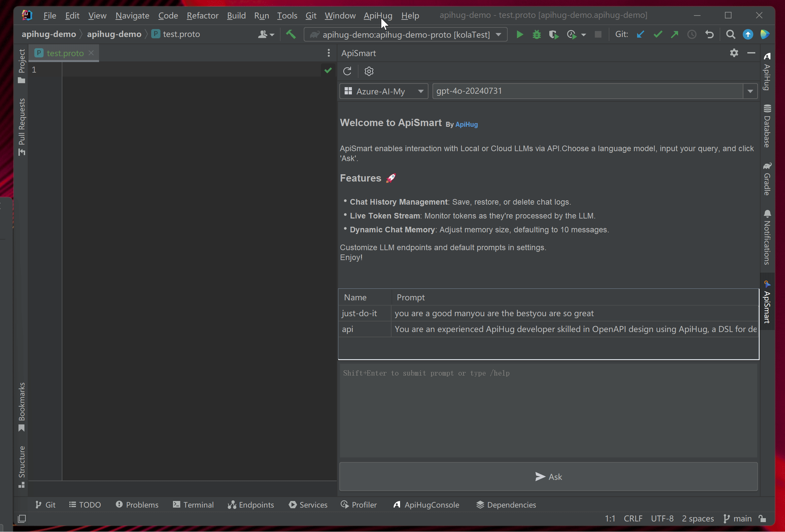Open ApiSmart settings gear
Image resolution: width=785 pixels, height=532 pixels.
369,71
